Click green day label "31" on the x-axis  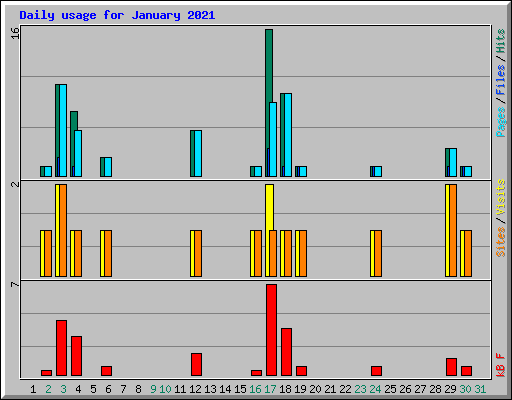(x=480, y=389)
